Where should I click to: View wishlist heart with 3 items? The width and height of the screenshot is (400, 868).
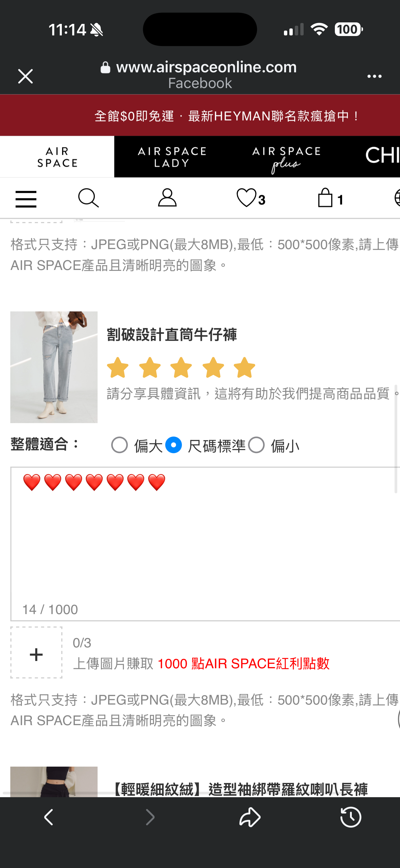pyautogui.click(x=251, y=198)
